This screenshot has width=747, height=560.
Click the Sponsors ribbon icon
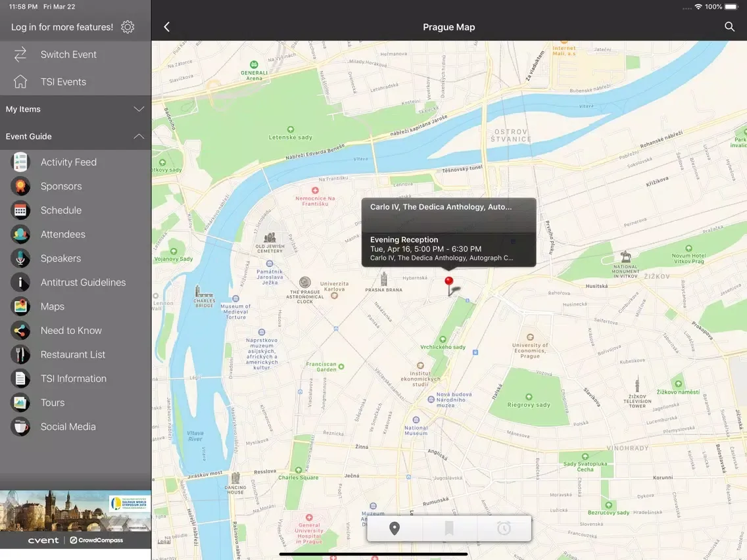[x=20, y=186]
